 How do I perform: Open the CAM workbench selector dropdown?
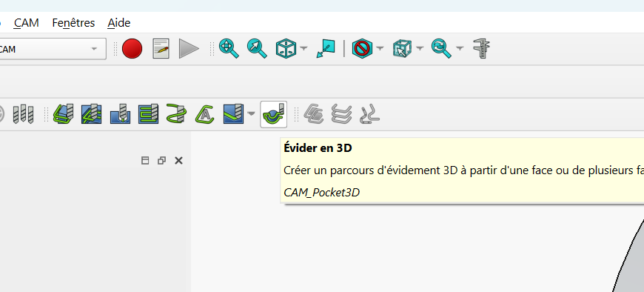point(50,49)
